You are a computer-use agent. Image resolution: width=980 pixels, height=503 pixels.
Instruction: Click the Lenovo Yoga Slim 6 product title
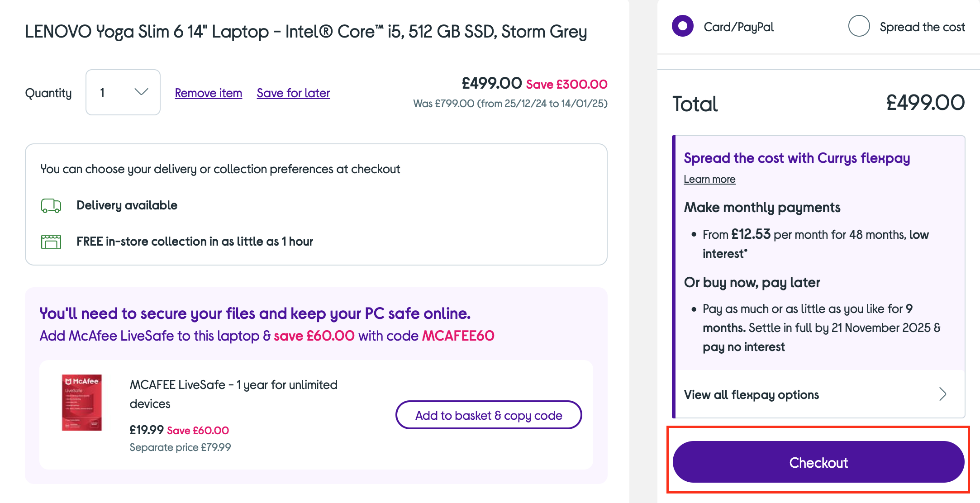pos(306,32)
